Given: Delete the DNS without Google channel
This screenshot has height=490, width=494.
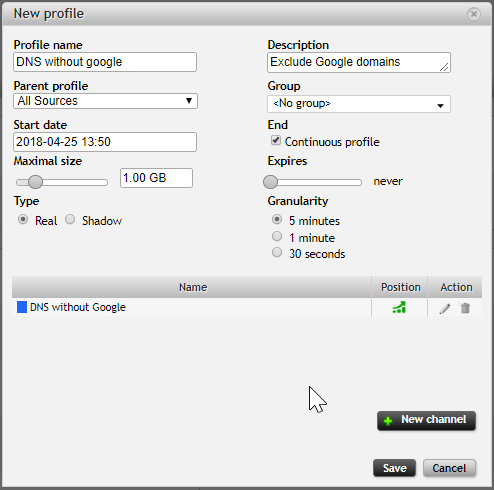Looking at the screenshot, I should coord(465,308).
